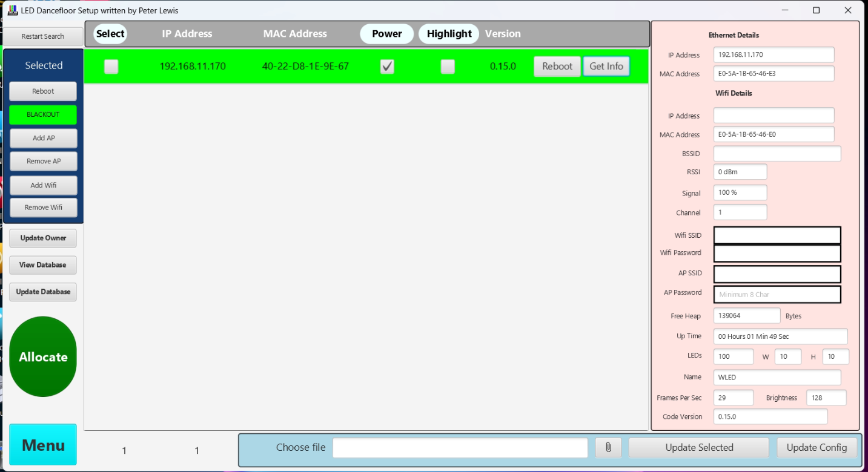Click Get Info for the listed device
The image size is (868, 472).
[x=606, y=67]
